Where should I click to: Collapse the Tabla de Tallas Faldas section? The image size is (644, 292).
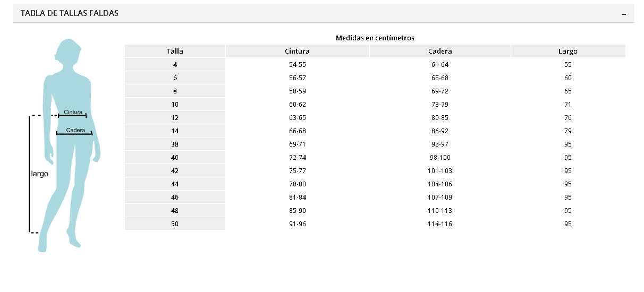pyautogui.click(x=624, y=14)
